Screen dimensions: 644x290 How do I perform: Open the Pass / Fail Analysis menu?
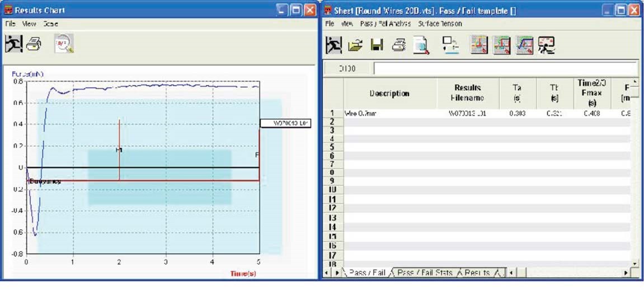pyautogui.click(x=386, y=24)
